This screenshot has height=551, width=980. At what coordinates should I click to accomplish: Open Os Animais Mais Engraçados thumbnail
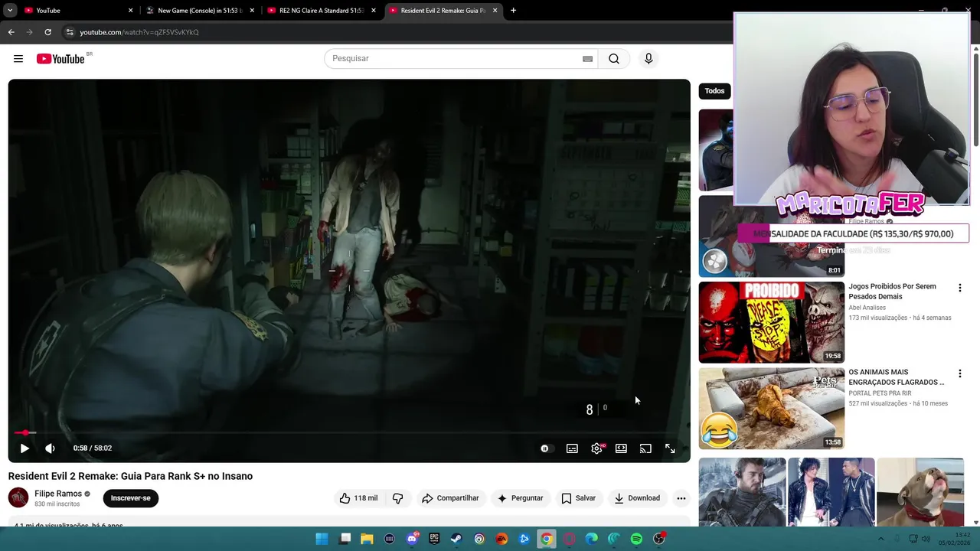click(x=771, y=408)
